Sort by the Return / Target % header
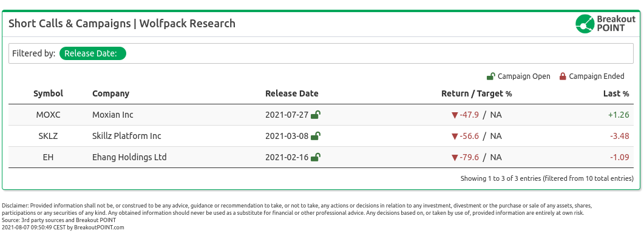This screenshot has width=644, height=233. (x=476, y=93)
